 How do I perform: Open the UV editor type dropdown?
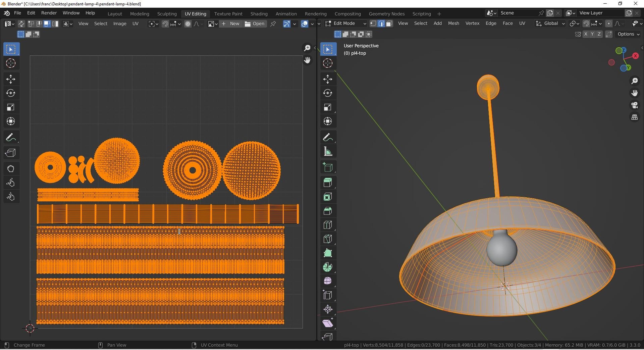(x=9, y=24)
